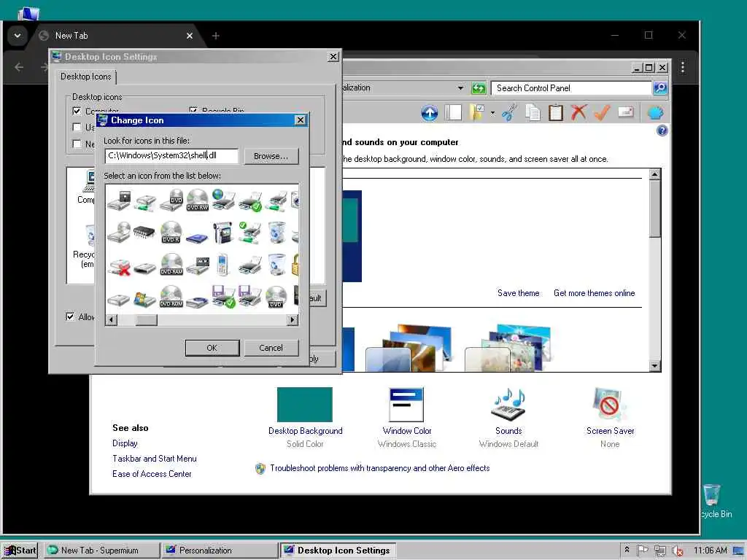747x560 pixels.
Task: Click the folder views toolbar icon
Action: coord(477,113)
